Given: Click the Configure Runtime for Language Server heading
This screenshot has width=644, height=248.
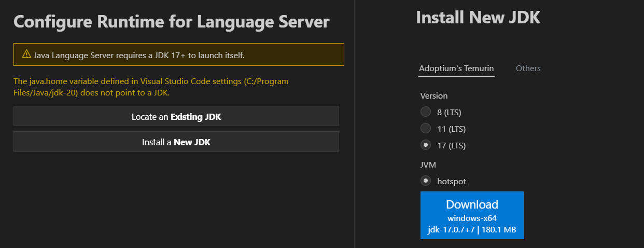Looking at the screenshot, I should 172,22.
